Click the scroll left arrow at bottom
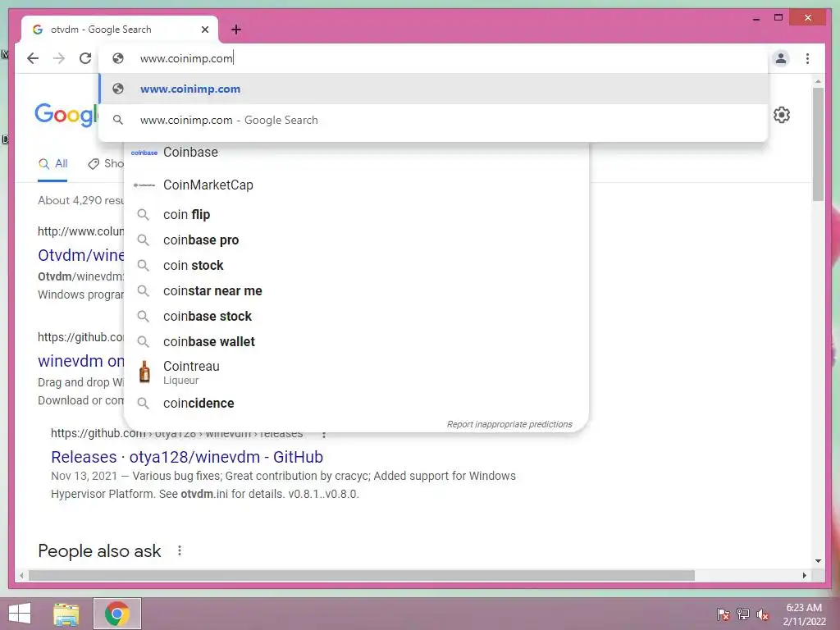 [21, 576]
